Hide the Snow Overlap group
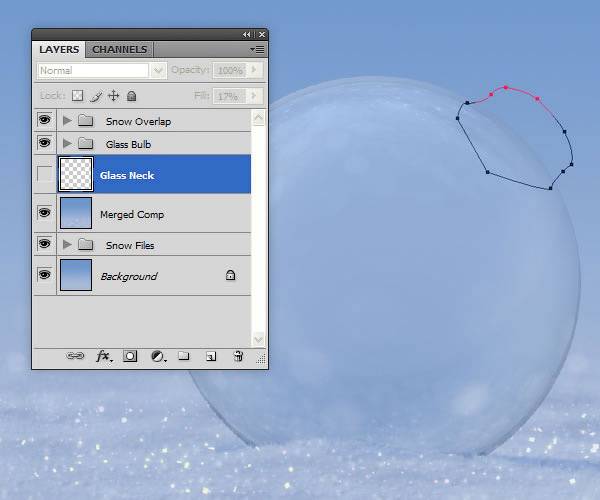The image size is (600, 500). [44, 120]
